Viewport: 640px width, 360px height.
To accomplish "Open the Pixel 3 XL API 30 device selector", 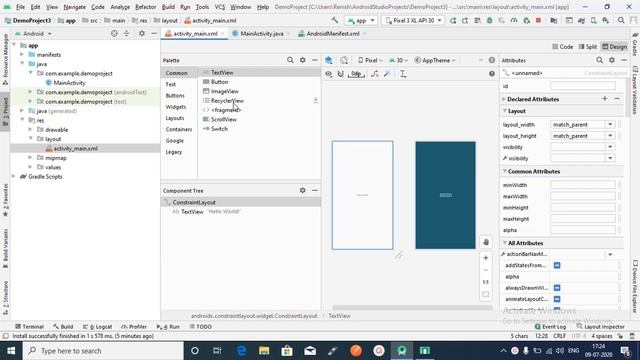I will point(413,20).
